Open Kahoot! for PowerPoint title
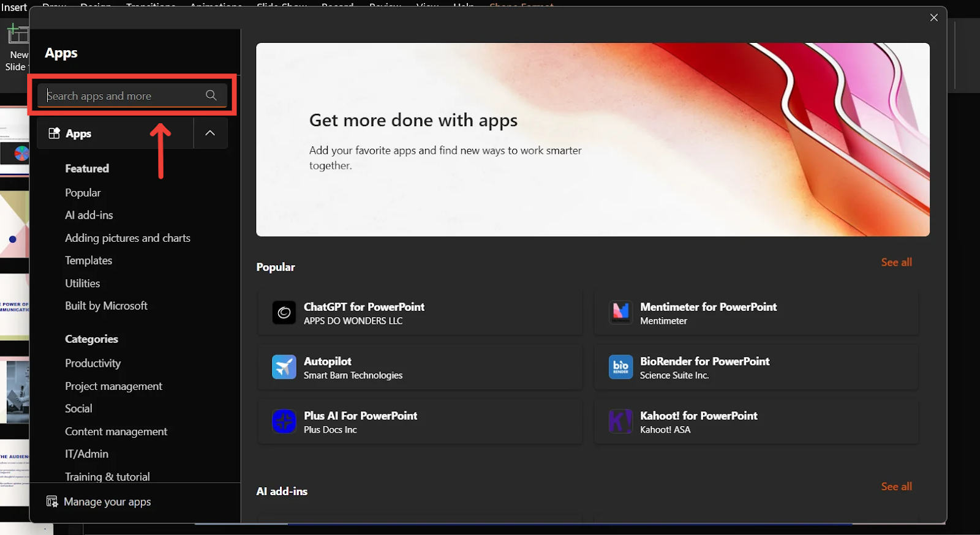Image resolution: width=980 pixels, height=535 pixels. pos(698,416)
